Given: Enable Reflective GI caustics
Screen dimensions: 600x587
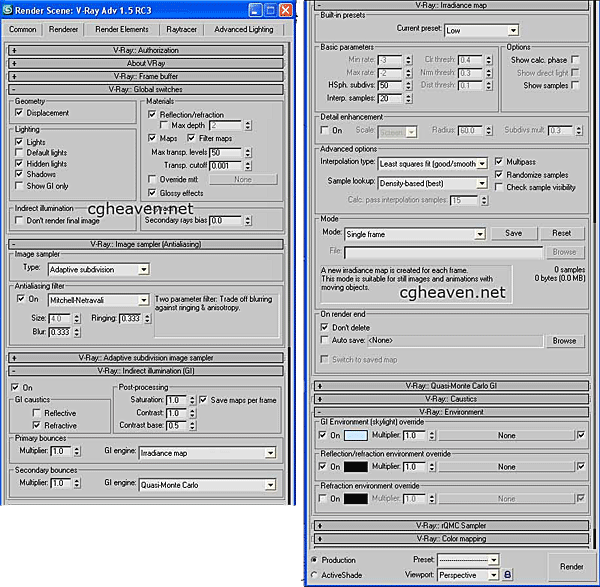Looking at the screenshot, I should (x=37, y=413).
